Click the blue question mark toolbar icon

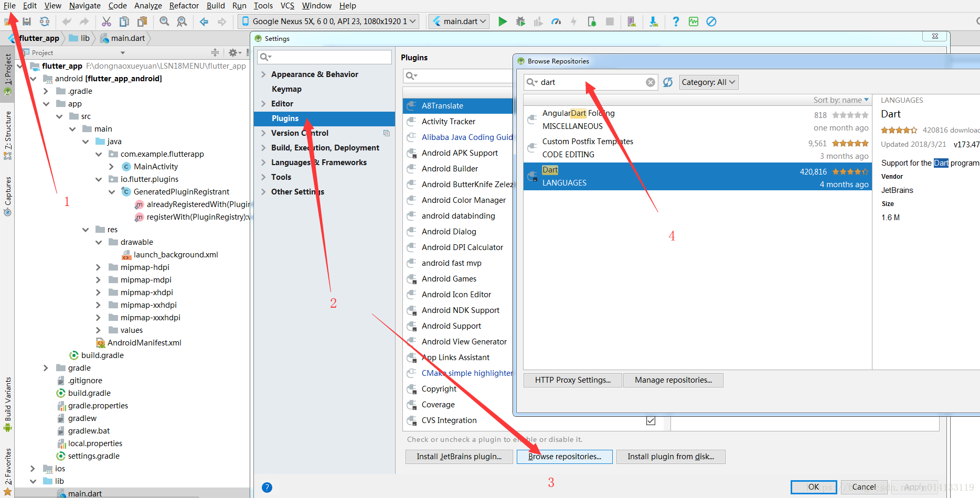(676, 21)
